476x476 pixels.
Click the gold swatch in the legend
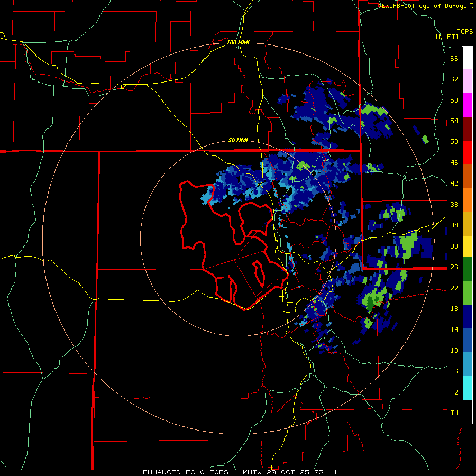tap(467, 224)
